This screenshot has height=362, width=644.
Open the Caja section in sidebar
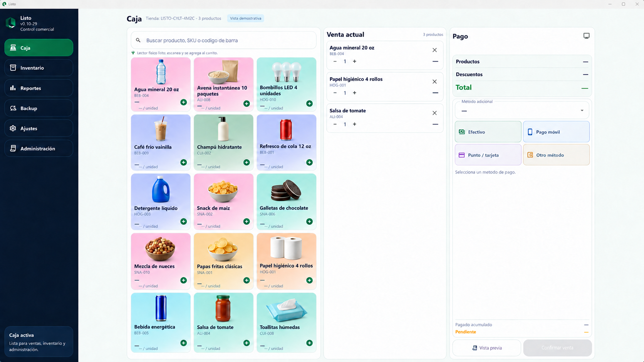(39, 48)
